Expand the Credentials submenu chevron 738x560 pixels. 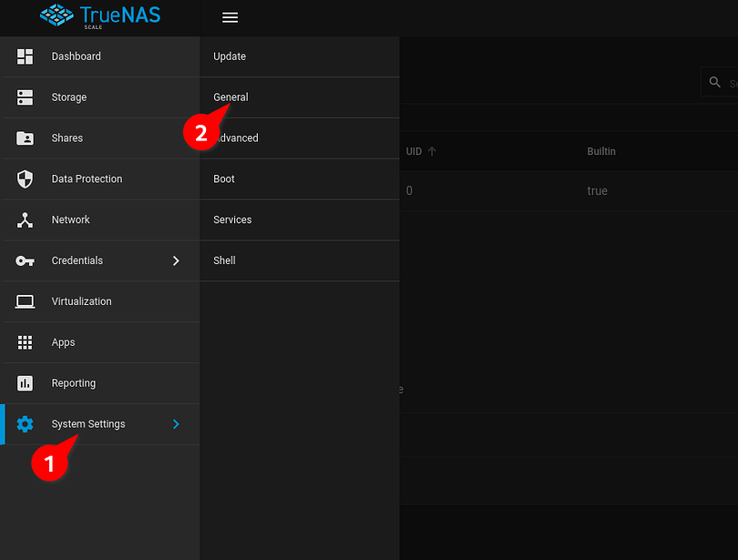pos(176,260)
